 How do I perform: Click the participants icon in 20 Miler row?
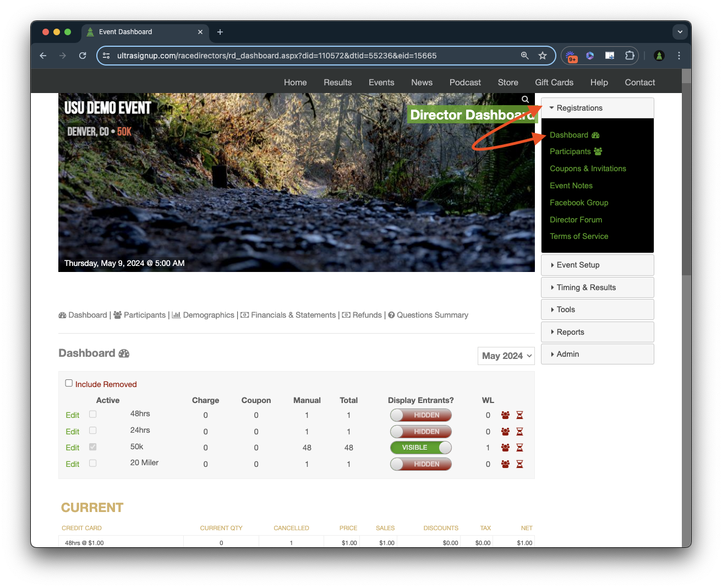point(505,464)
